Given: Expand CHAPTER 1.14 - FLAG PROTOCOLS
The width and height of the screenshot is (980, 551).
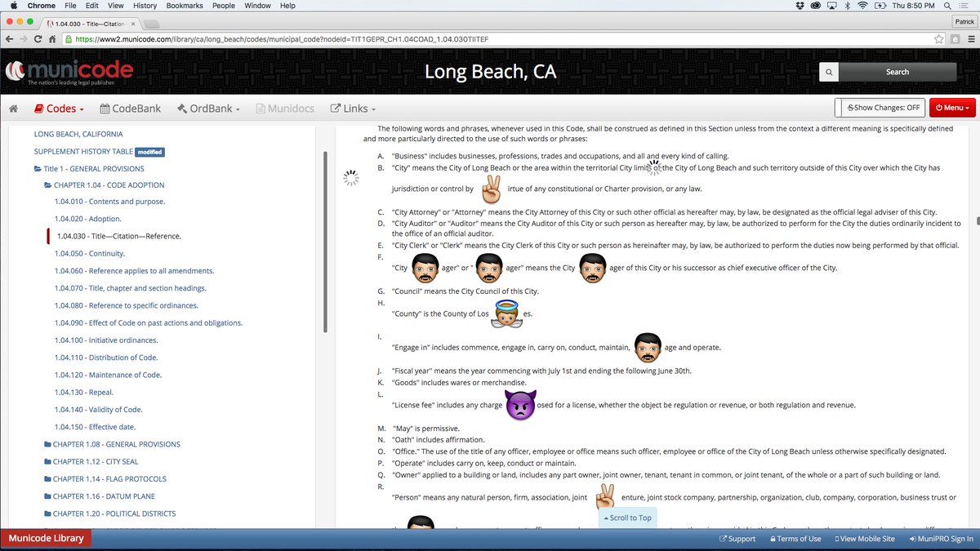Looking at the screenshot, I should click(x=105, y=479).
